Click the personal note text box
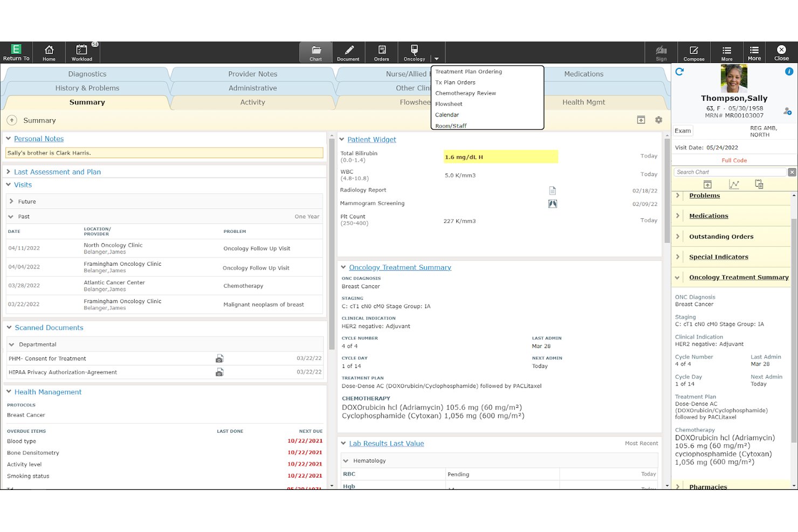Screen dimensions: 798x532 tap(164, 153)
